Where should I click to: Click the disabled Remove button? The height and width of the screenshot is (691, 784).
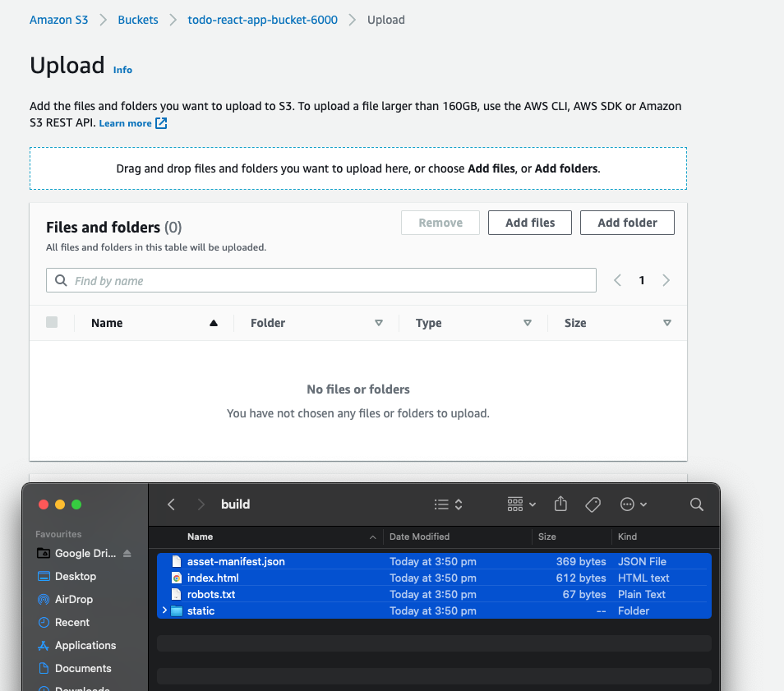pyautogui.click(x=440, y=223)
